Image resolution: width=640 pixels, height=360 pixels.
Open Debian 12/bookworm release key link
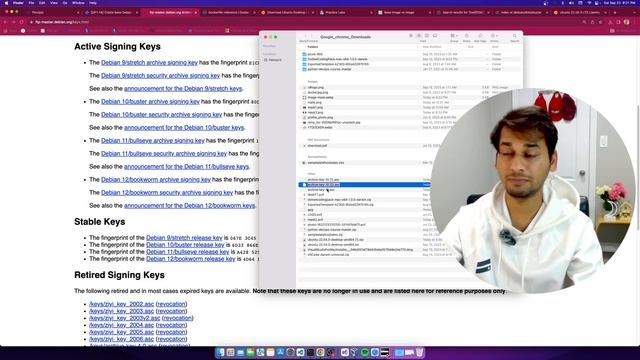[x=191, y=259]
